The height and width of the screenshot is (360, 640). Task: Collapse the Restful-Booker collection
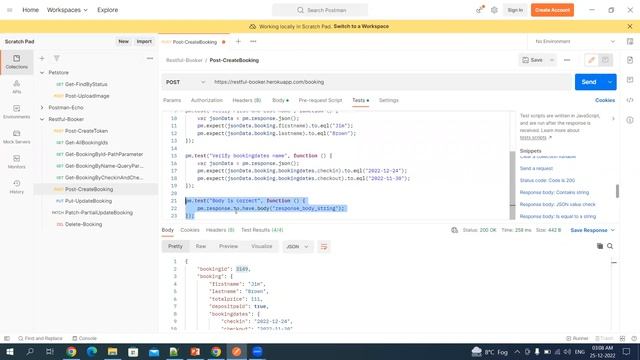42,119
